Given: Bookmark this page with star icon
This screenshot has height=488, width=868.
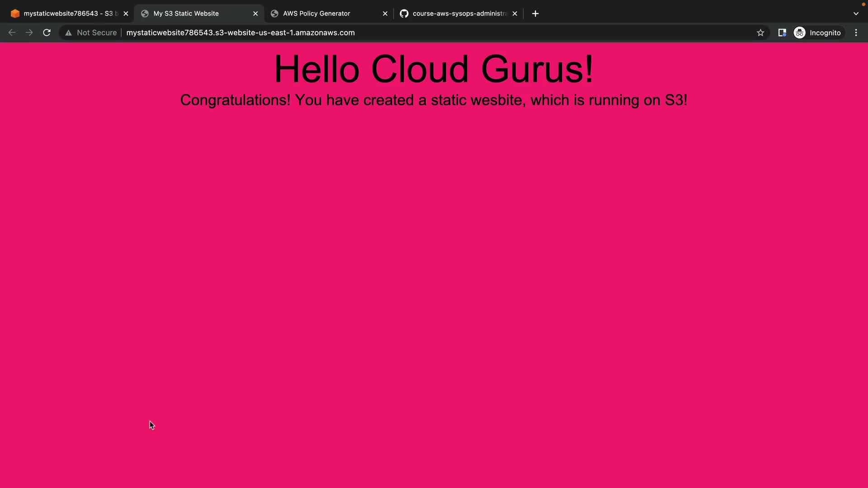Looking at the screenshot, I should pos(760,33).
